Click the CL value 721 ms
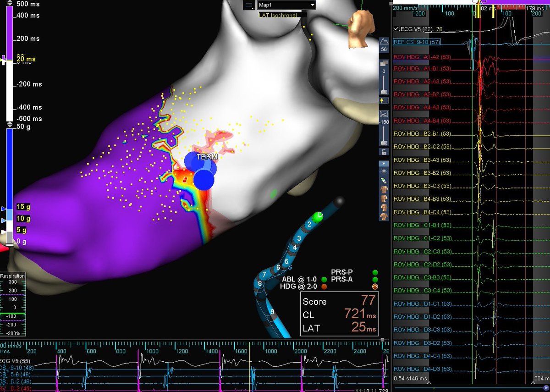 pos(360,315)
